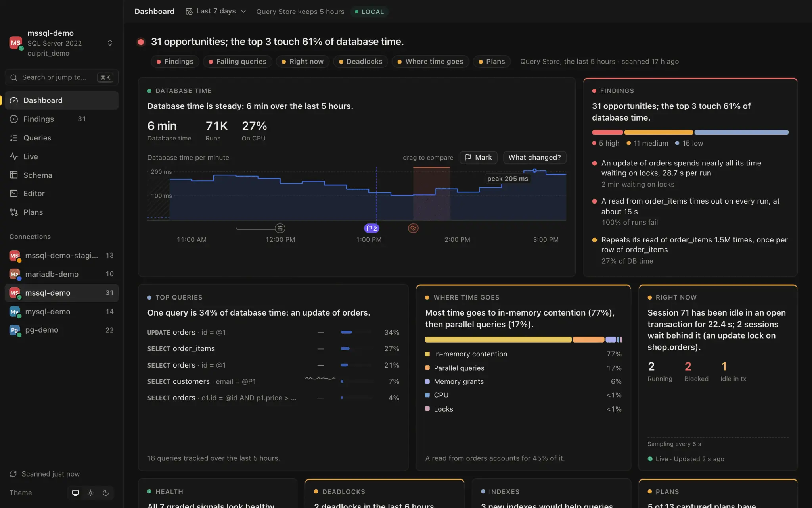The height and width of the screenshot is (508, 812).
Task: Click the settings marker below the chart
Action: tap(280, 228)
